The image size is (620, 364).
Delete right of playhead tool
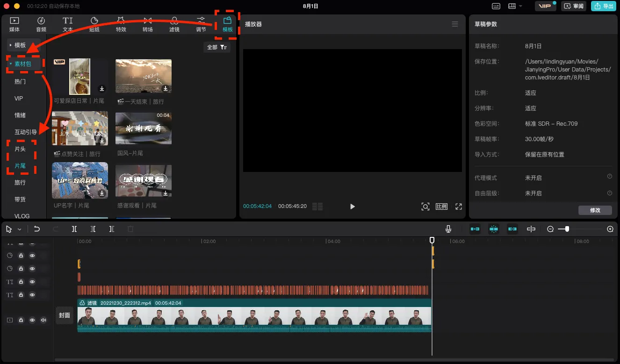111,229
